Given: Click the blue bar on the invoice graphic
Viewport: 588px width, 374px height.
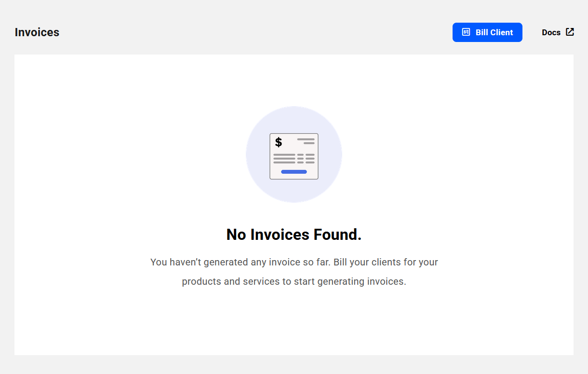Looking at the screenshot, I should coord(294,172).
